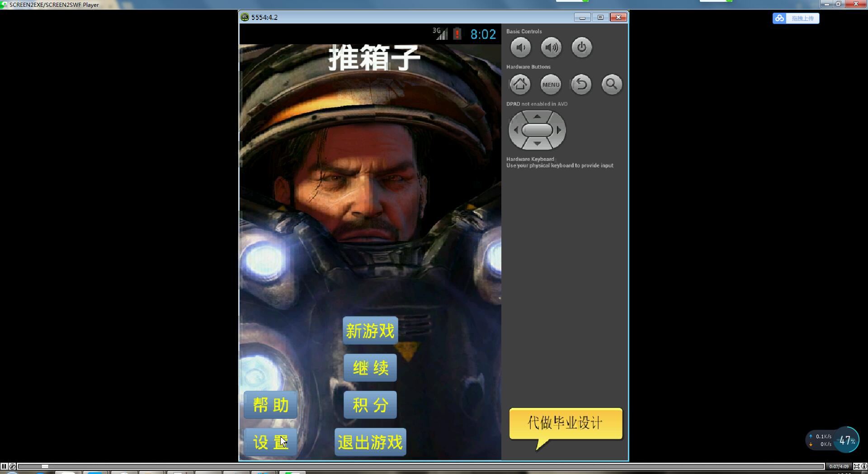The height and width of the screenshot is (474, 868).
Task: Minimize the 5554:4.2 emulator window
Action: (x=582, y=18)
